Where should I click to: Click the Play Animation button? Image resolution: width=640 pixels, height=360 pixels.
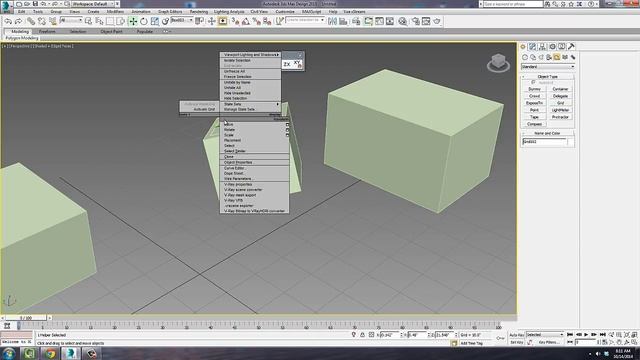click(586, 335)
